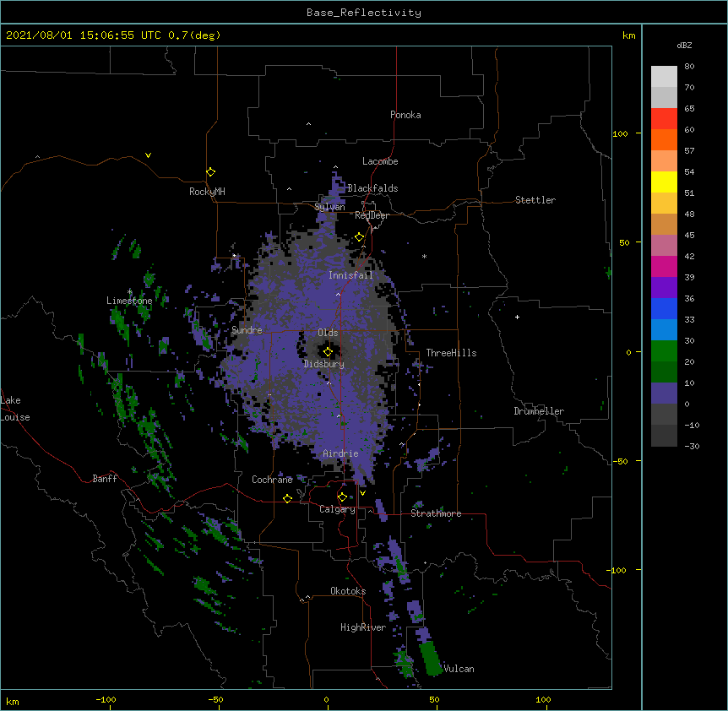Click the -100 tick on the horizontal axis
Screen dimensions: 728x711
click(106, 699)
